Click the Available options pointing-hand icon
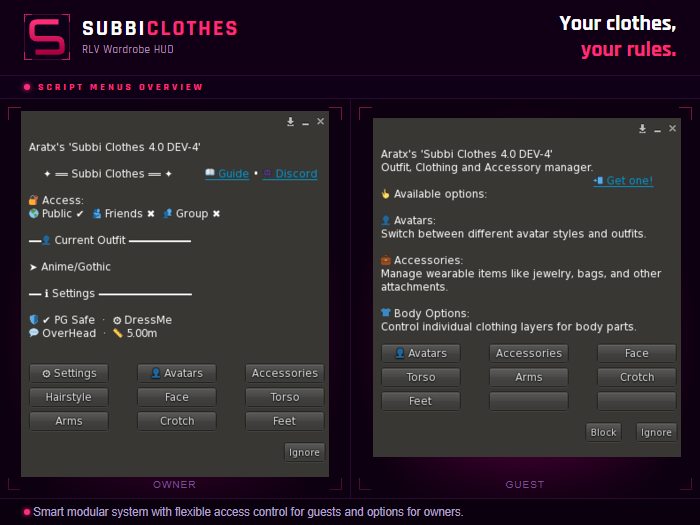 pos(386,194)
